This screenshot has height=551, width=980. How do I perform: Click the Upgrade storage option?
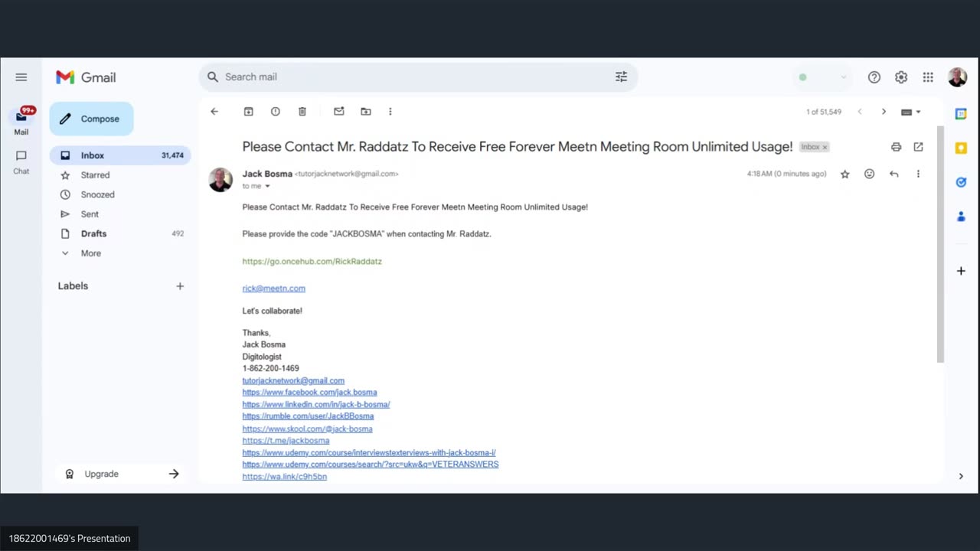122,474
